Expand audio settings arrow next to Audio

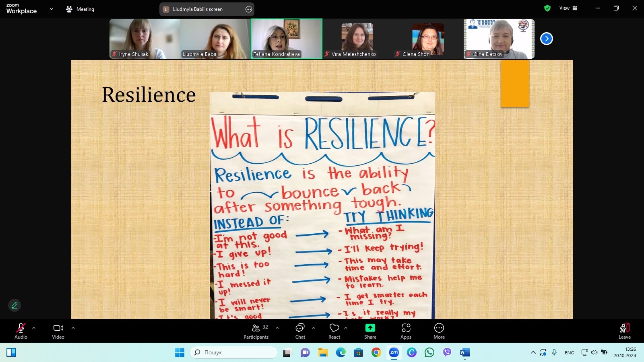[x=34, y=328]
